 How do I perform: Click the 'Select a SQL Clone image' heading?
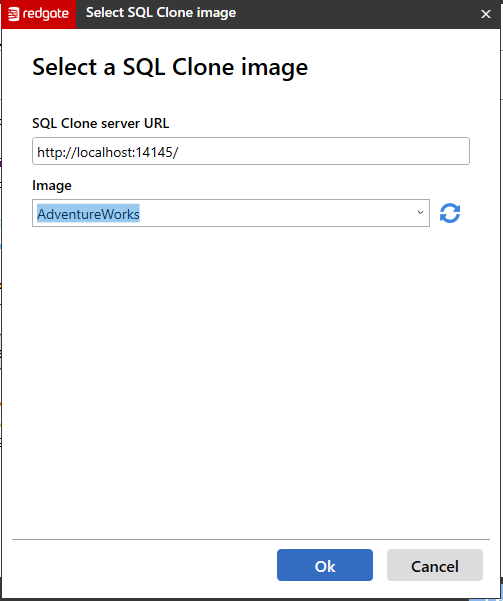pyautogui.click(x=170, y=67)
